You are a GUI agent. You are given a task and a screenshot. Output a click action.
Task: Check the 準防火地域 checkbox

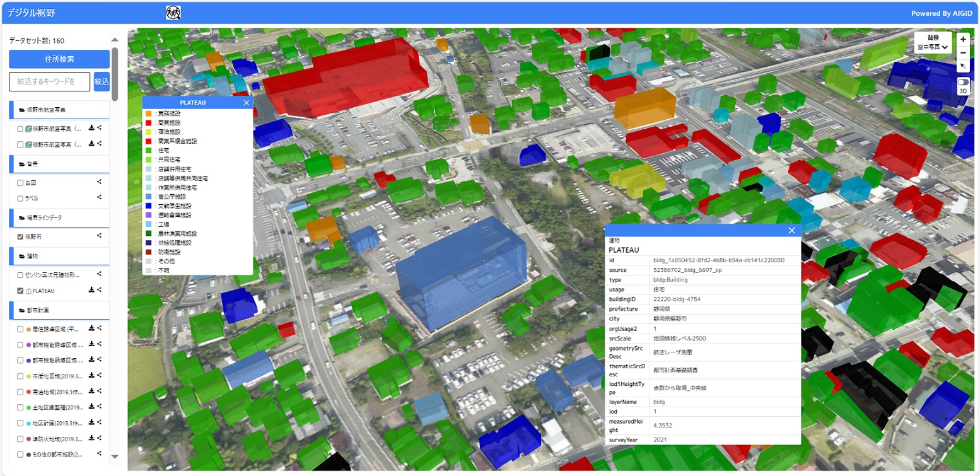coord(20,438)
